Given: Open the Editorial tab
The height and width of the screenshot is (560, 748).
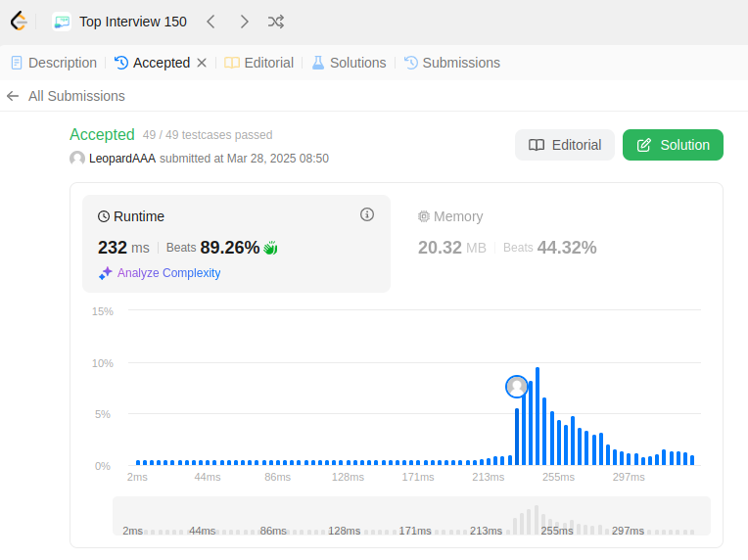Looking at the screenshot, I should coord(259,63).
